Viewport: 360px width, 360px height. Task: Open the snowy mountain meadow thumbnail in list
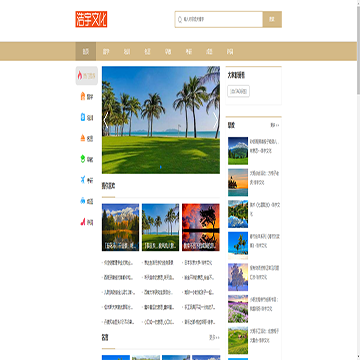[238, 151]
